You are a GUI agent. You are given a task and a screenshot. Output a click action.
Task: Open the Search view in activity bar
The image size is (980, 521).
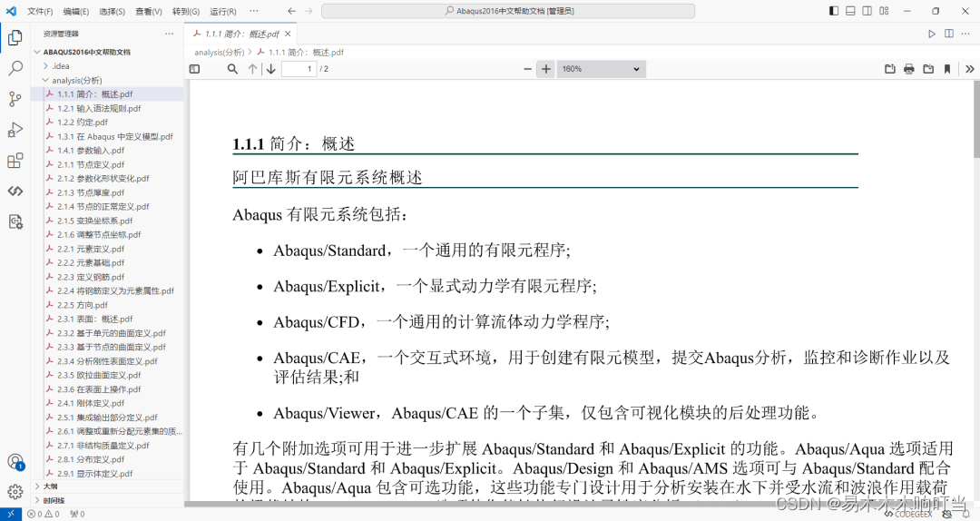[15, 68]
